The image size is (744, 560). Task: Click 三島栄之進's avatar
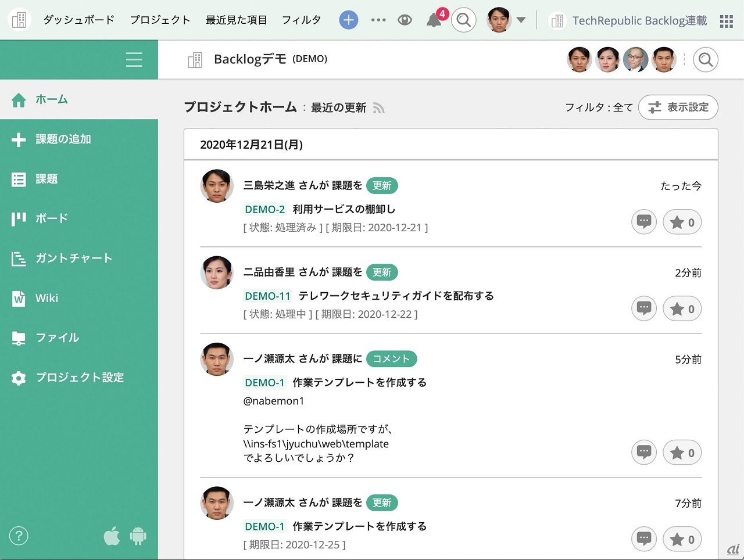[x=217, y=186]
